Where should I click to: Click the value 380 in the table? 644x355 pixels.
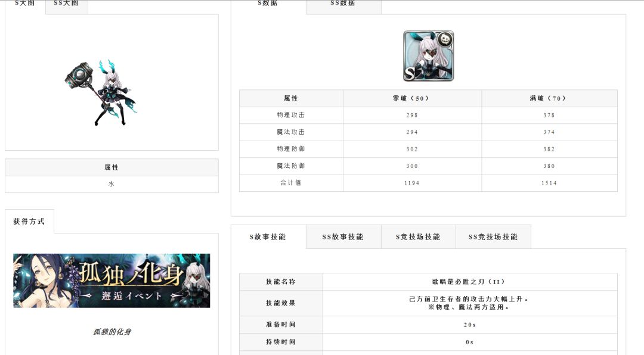pos(549,166)
